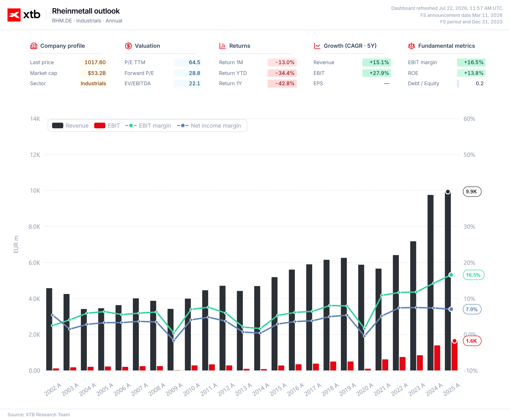Select the blue 7.0% callout badge
Image resolution: width=510 pixels, height=420 pixels.
tap(472, 309)
